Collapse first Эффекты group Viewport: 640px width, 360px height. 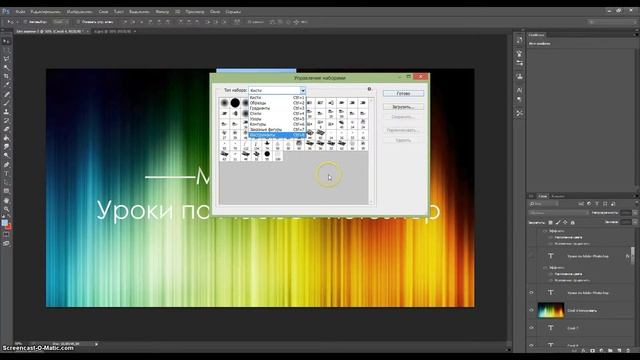click(545, 231)
